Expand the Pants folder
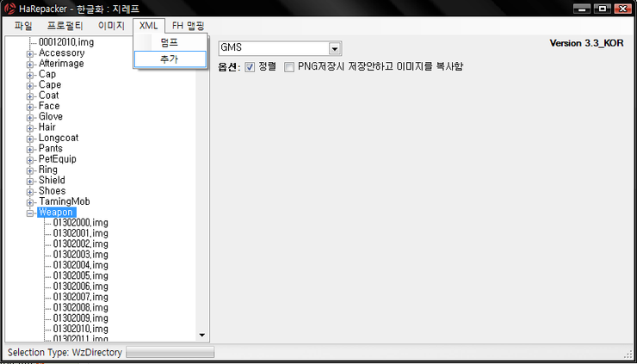 tap(30, 149)
